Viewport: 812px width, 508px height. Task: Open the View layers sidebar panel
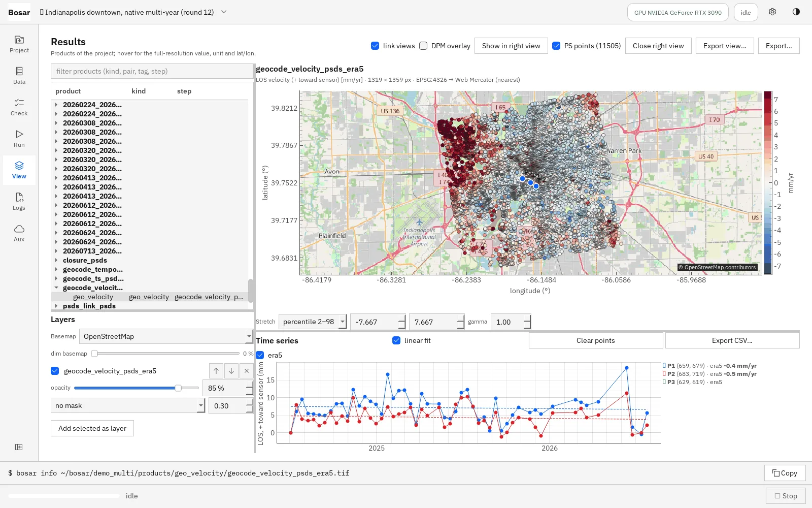coord(19,170)
